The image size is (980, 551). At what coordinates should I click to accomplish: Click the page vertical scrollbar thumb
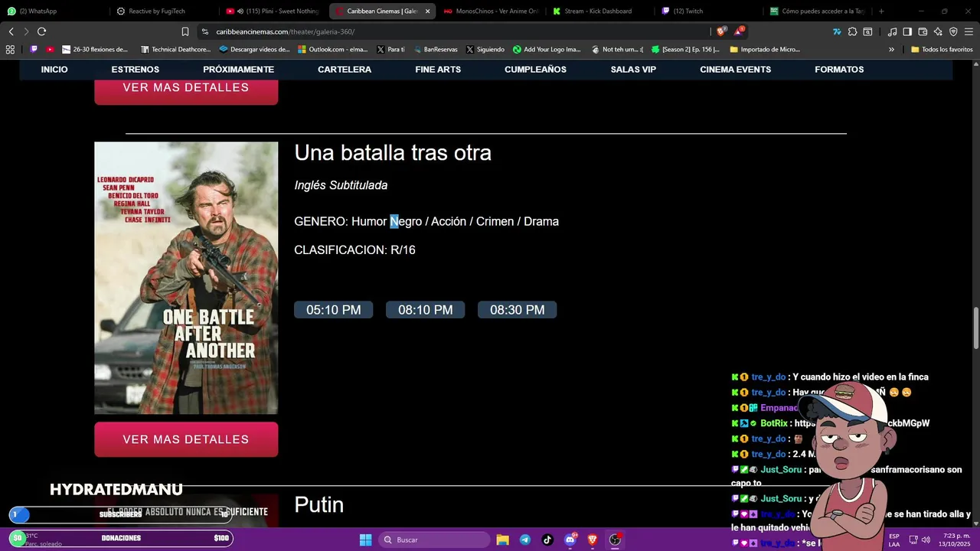click(976, 327)
